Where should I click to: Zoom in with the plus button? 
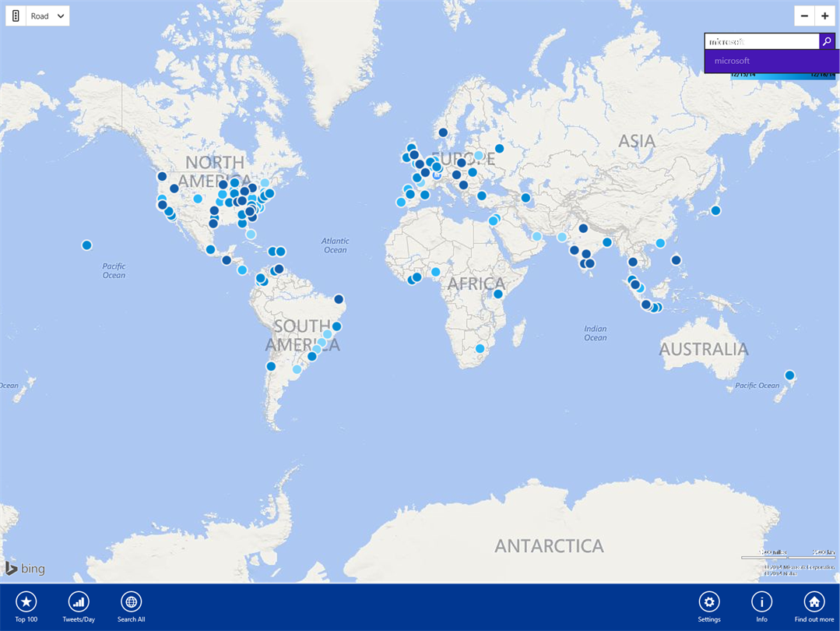[825, 16]
